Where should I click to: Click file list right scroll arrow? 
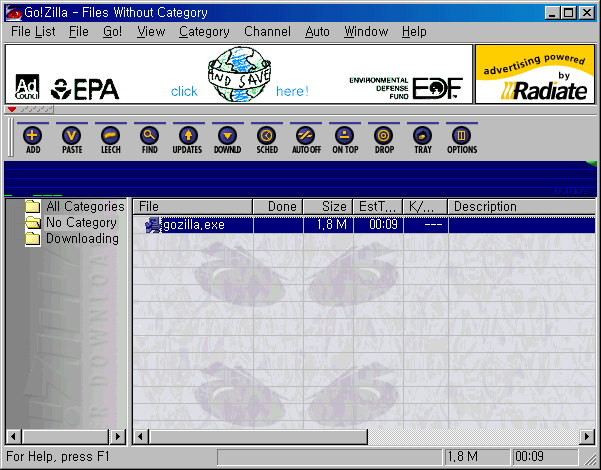coord(587,436)
